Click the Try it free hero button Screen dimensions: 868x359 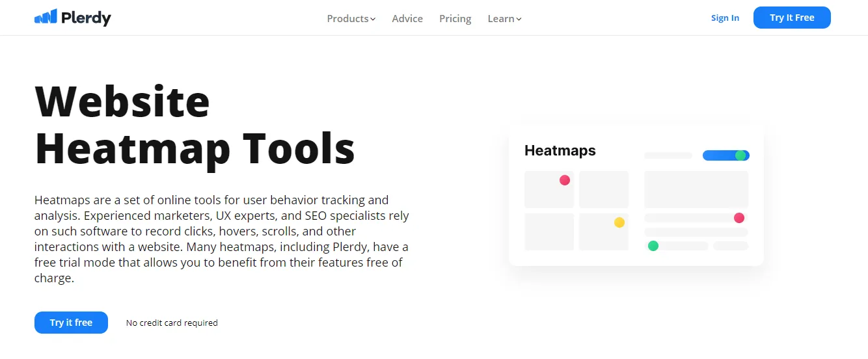71,323
